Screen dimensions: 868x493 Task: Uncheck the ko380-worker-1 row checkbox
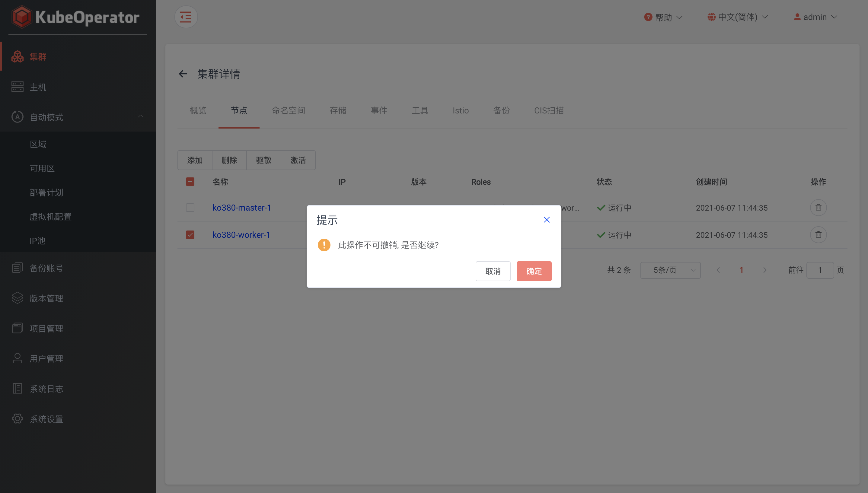tap(190, 235)
